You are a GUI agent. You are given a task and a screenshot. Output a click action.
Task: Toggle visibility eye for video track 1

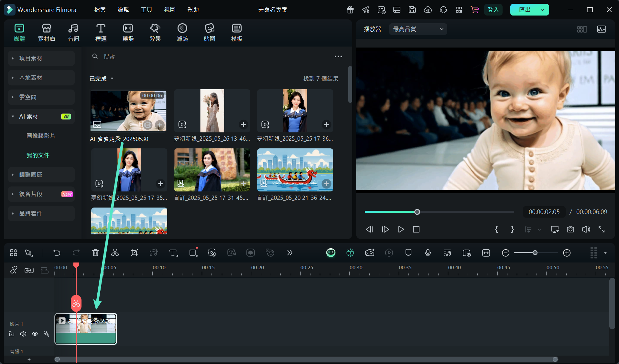(x=35, y=334)
